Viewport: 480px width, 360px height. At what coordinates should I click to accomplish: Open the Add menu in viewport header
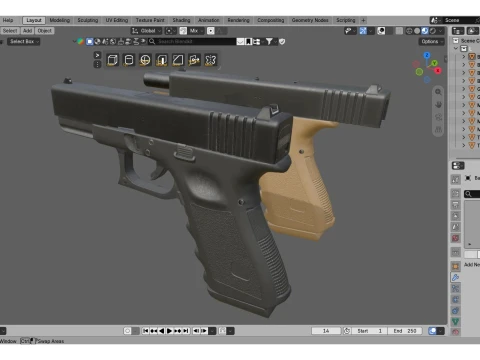27,31
